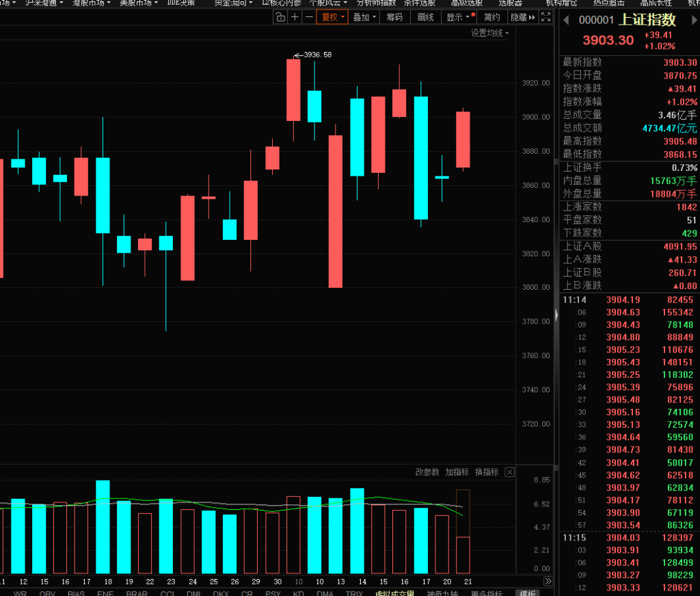Click the lock icon in chart toolbar
The width and height of the screenshot is (700, 596).
pyautogui.click(x=280, y=17)
